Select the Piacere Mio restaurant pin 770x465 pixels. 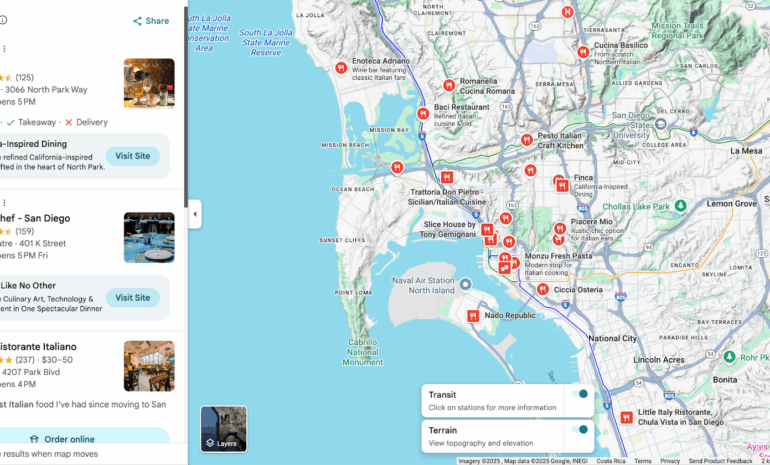click(560, 228)
